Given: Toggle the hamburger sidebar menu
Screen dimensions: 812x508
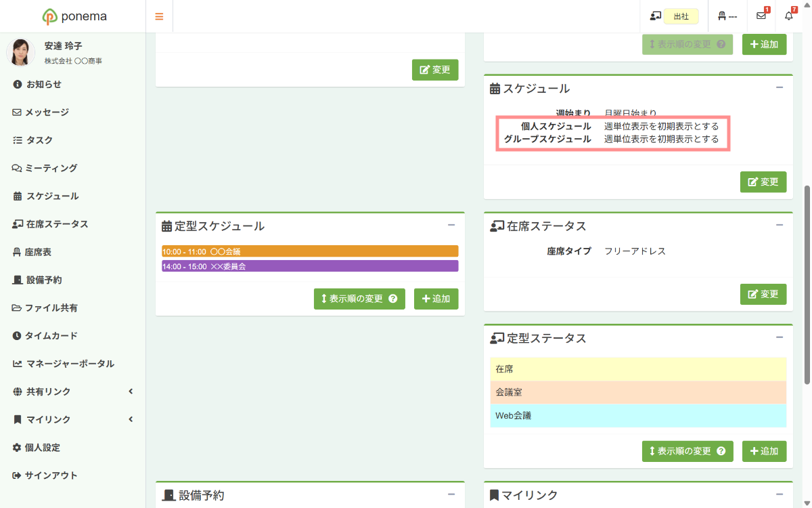Looking at the screenshot, I should point(159,16).
